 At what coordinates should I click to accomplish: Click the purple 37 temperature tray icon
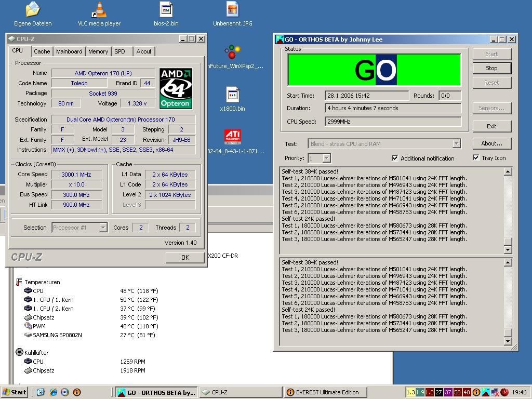pyautogui.click(x=448, y=392)
